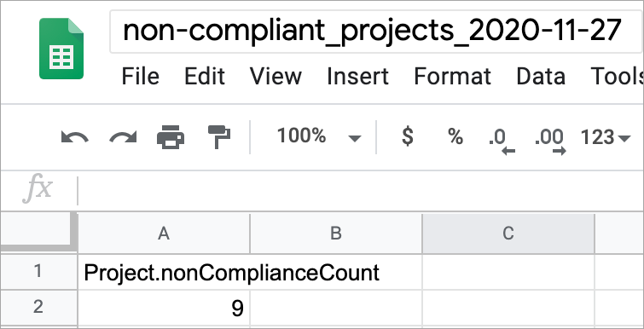This screenshot has width=644, height=329.
Task: Format as percent
Action: click(x=455, y=136)
